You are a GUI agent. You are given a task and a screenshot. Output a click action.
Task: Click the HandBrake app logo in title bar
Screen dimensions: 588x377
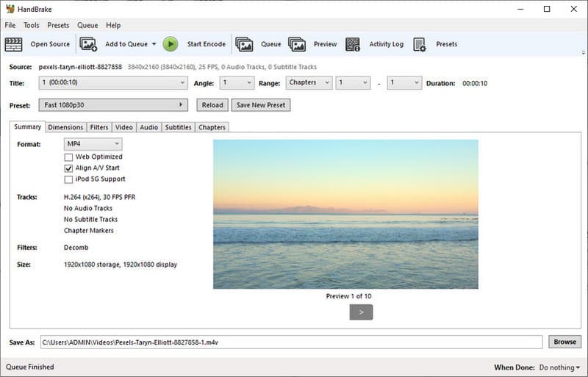pos(10,9)
